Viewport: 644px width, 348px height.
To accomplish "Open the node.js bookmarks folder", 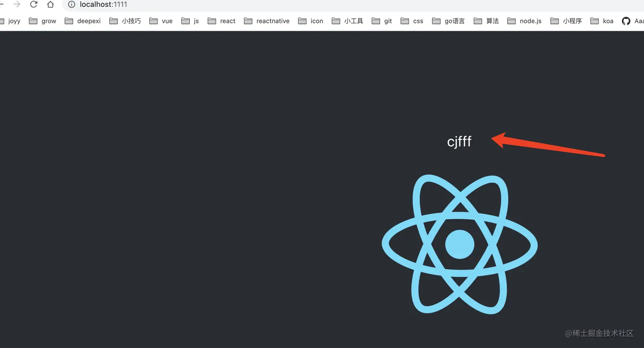I will pos(524,21).
